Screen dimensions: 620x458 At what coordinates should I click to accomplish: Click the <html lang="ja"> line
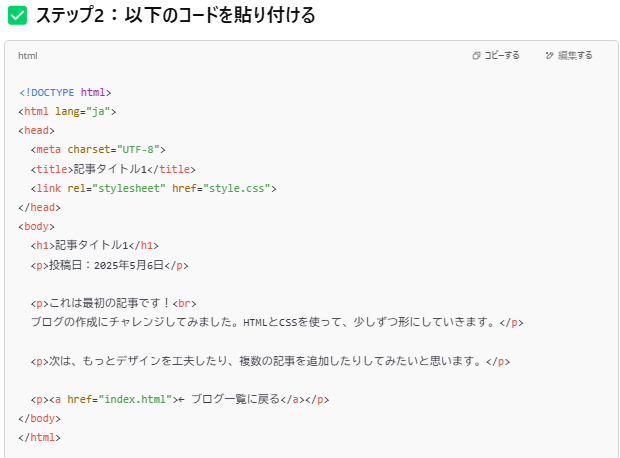point(67,112)
